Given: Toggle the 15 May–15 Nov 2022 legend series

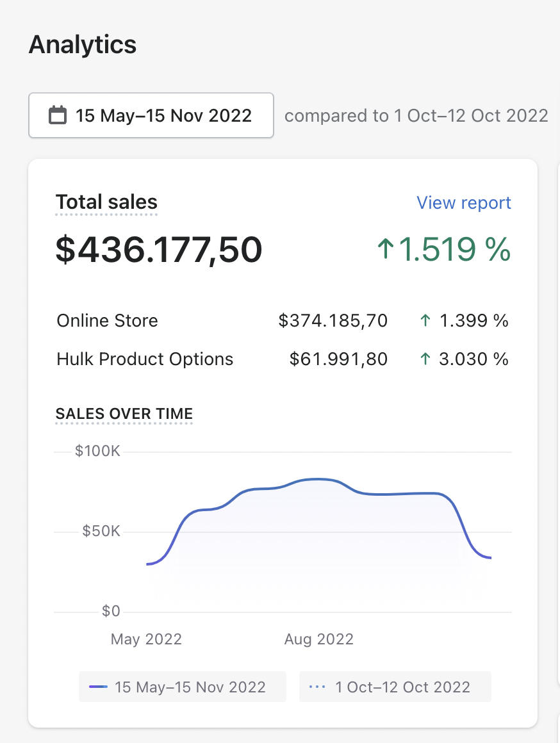Looking at the screenshot, I should click(x=183, y=687).
